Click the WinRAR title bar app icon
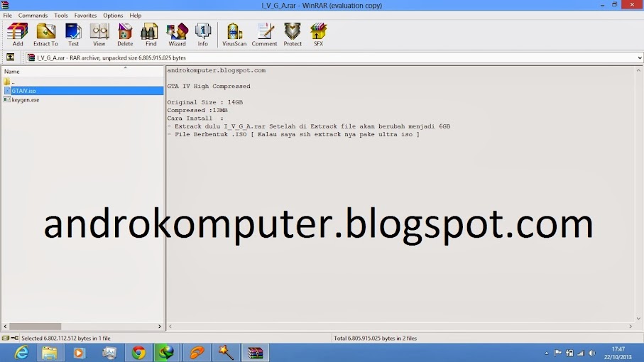This screenshot has width=644, height=362. point(5,5)
